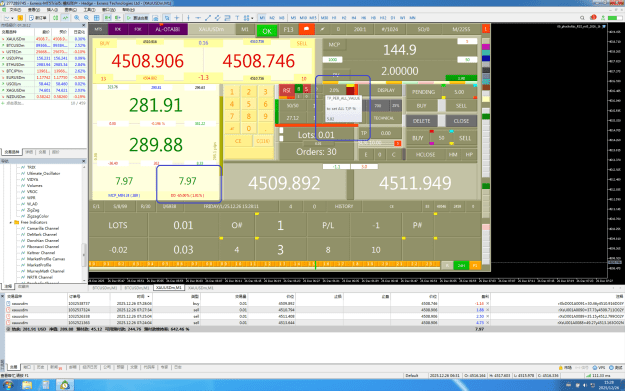Image resolution: width=625 pixels, height=391 pixels.
Task: Select ZigZag indicator in Navigator
Action: point(33,210)
